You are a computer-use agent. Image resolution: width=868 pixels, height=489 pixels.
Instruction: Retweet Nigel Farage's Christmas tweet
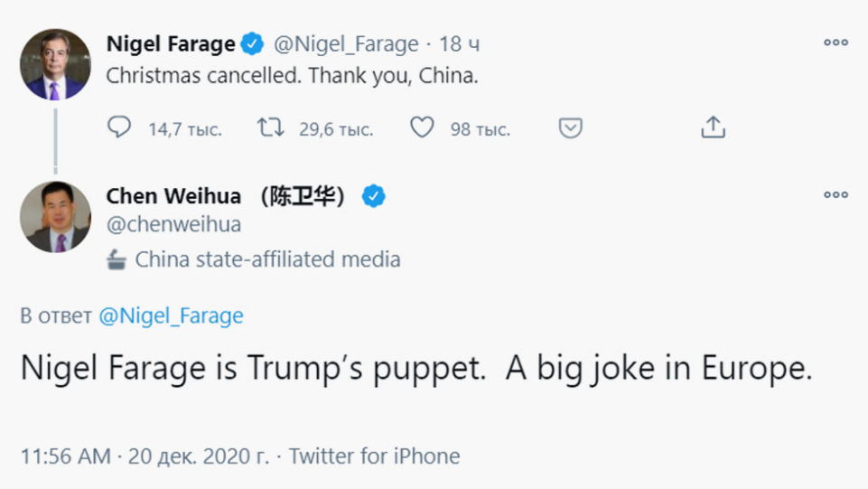270,127
